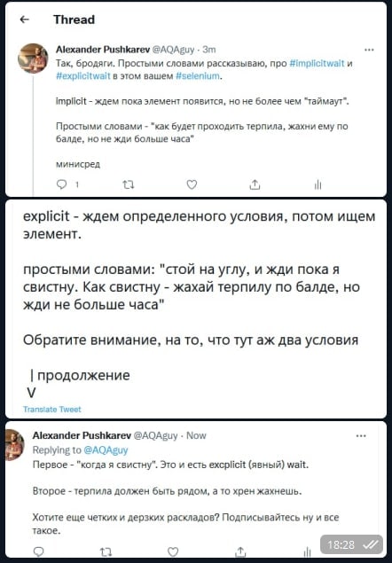392x563 pixels.
Task: Click the Translate Tweet link
Action: pyautogui.click(x=52, y=410)
